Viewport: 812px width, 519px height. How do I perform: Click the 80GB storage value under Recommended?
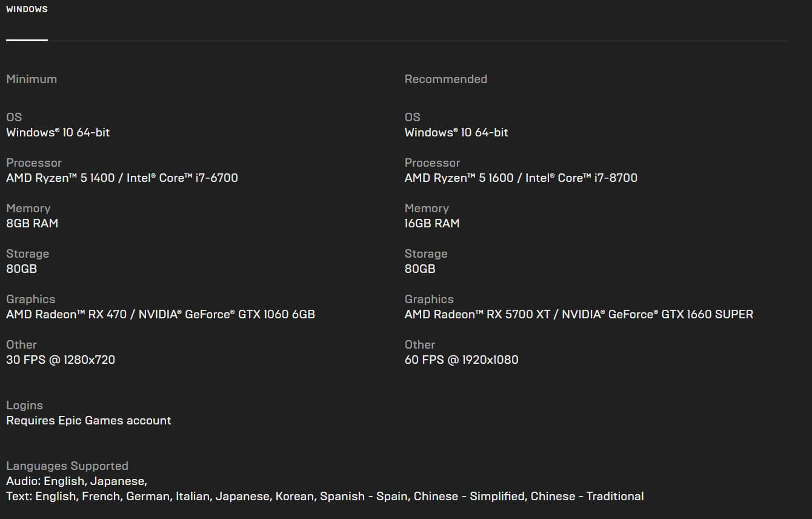click(x=420, y=269)
